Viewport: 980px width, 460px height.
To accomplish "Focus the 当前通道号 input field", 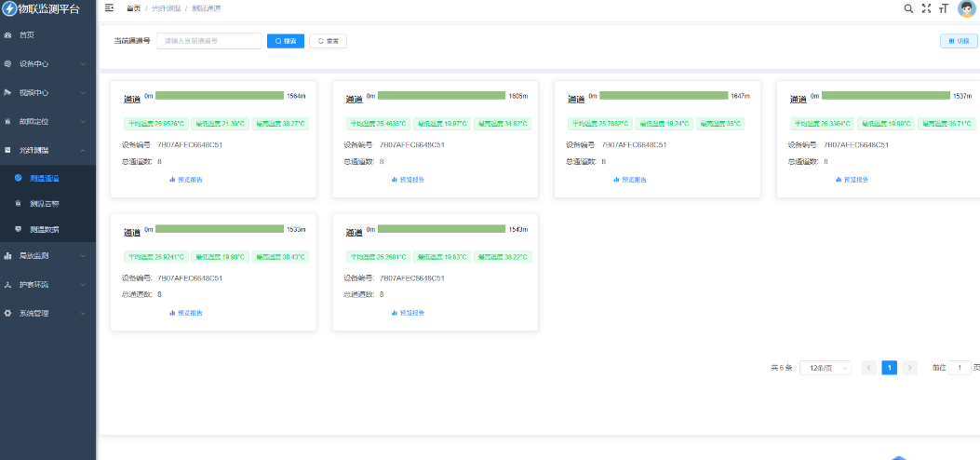I will [x=208, y=41].
